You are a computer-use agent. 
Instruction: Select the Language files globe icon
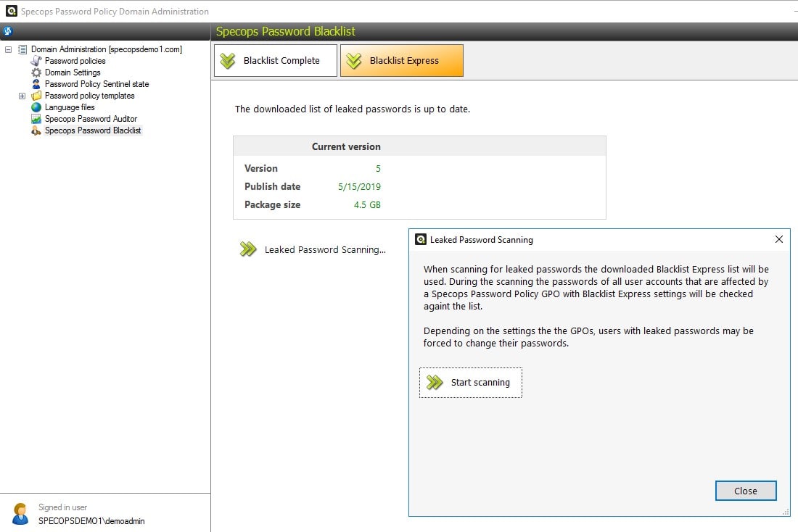[36, 107]
